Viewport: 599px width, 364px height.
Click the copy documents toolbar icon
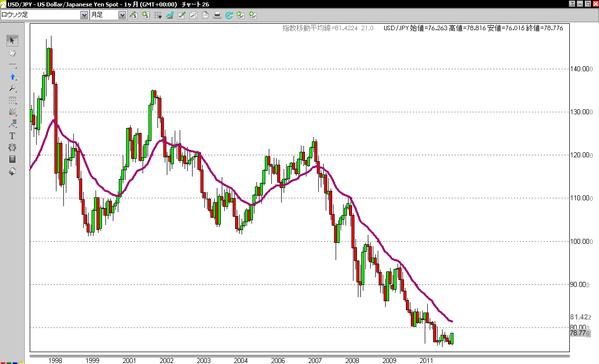pos(205,15)
